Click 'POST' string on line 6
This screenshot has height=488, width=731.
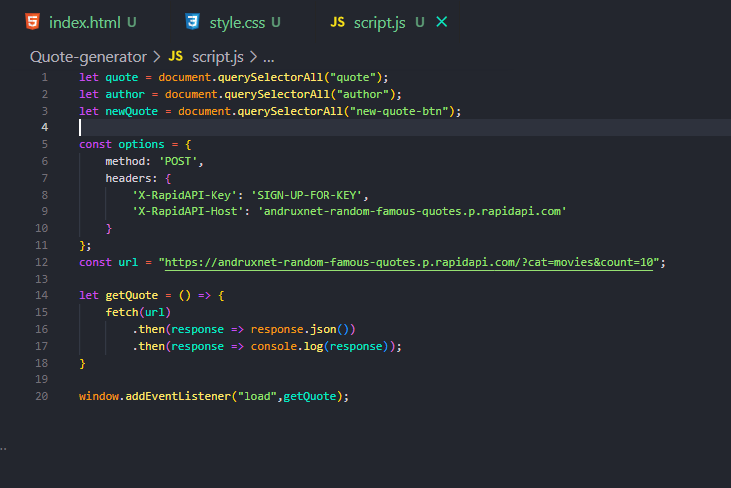pyautogui.click(x=178, y=161)
